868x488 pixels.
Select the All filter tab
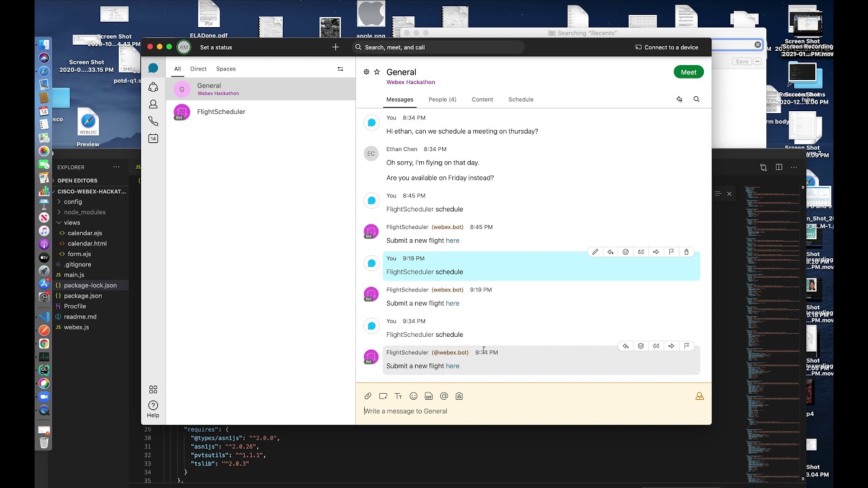tap(178, 69)
